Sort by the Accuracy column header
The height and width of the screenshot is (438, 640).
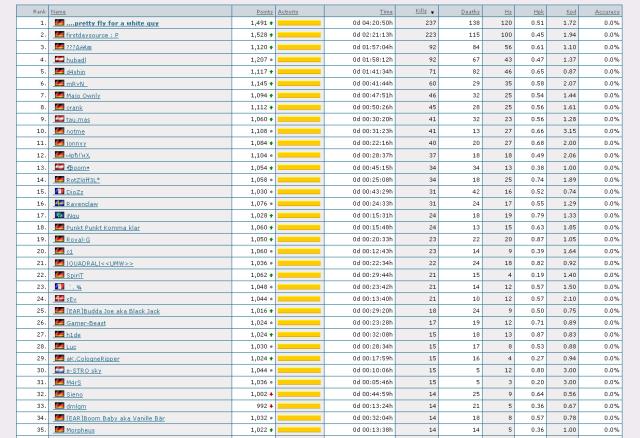pyautogui.click(x=606, y=11)
